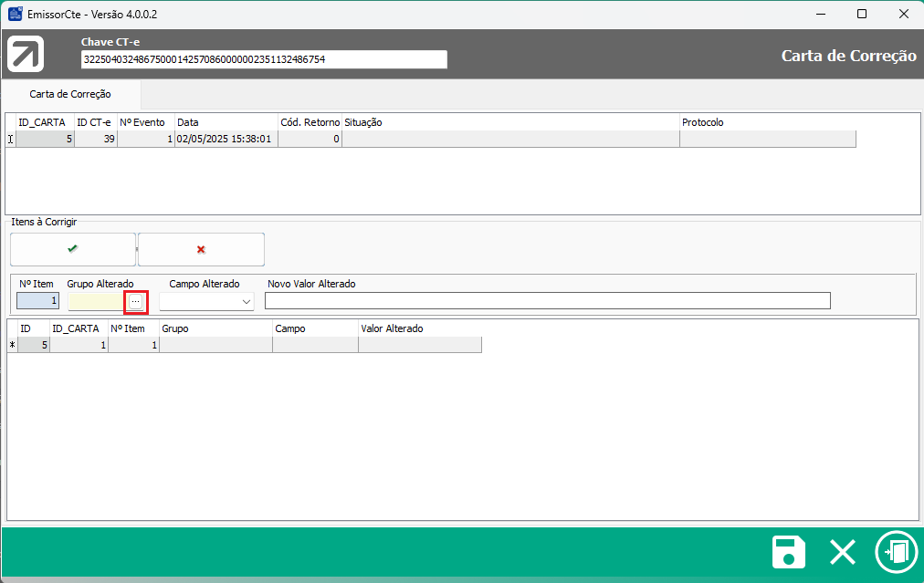924x583 pixels.
Task: Click the red X remove item button
Action: pyautogui.click(x=201, y=249)
